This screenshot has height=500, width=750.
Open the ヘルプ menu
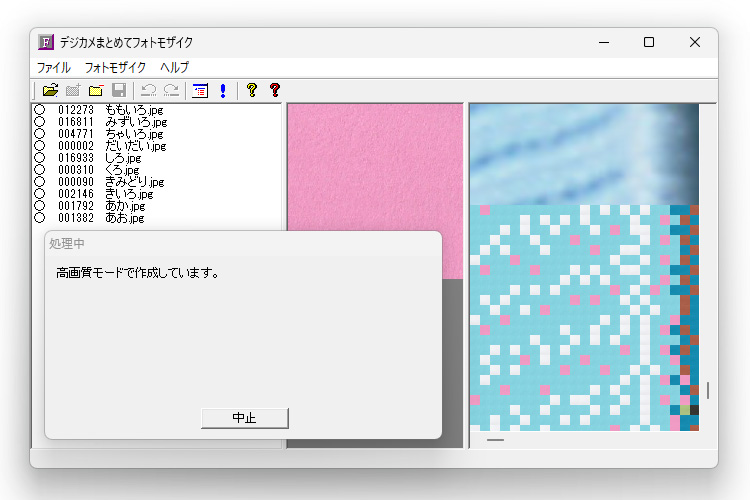175,68
